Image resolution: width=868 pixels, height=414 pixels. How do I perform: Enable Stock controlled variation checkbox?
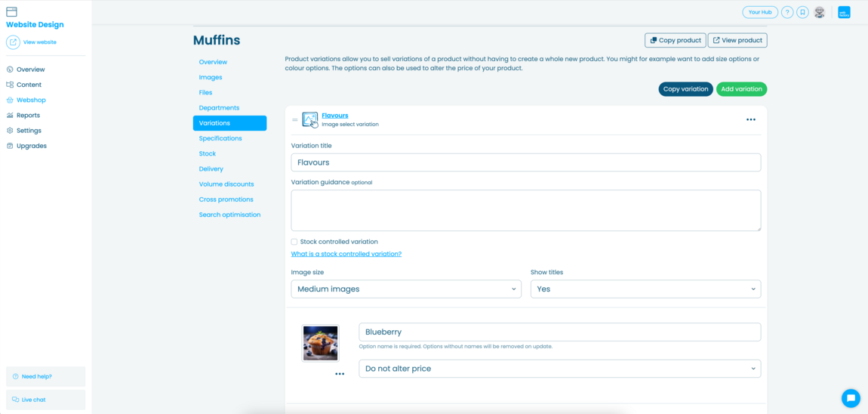click(294, 242)
